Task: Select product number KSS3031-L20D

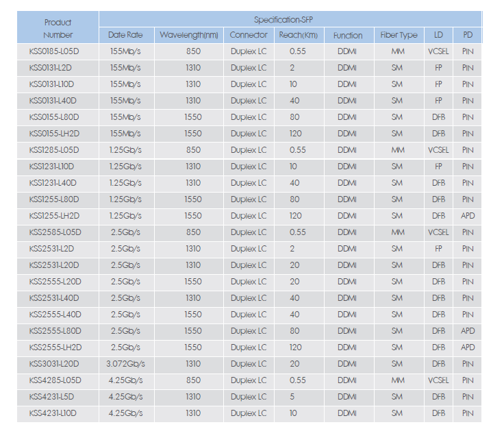Action: pyautogui.click(x=54, y=364)
